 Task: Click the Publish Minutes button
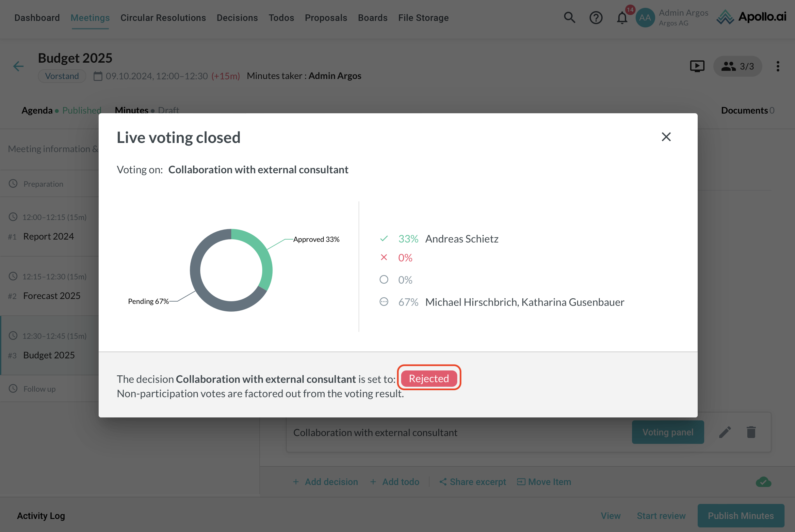coord(740,516)
